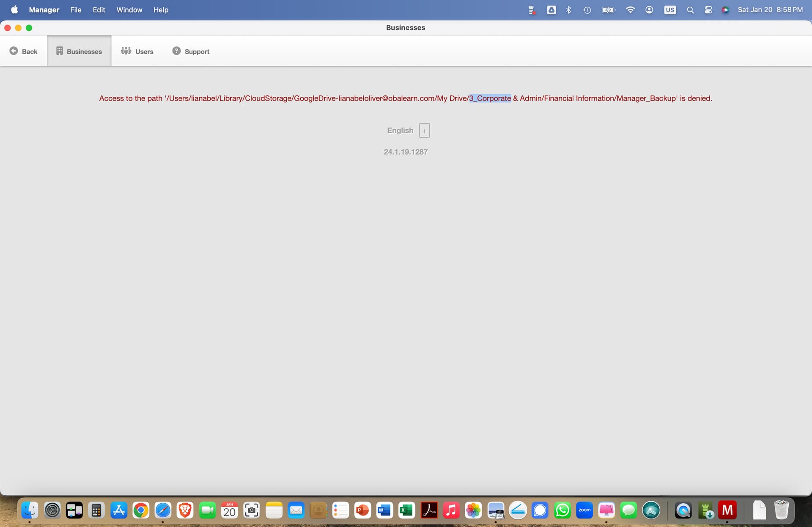Open Mail from the Dock
The width and height of the screenshot is (812, 527).
coord(296,510)
